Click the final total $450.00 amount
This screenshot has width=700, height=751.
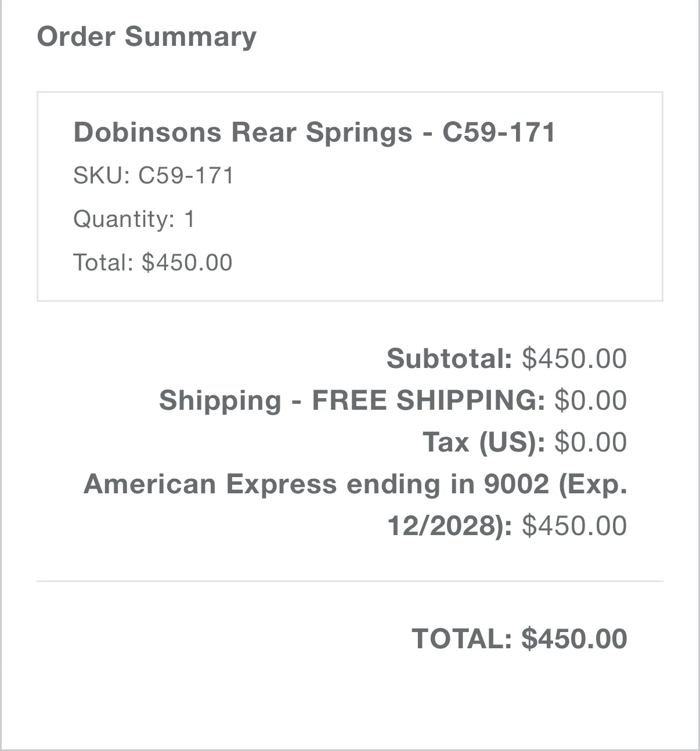[574, 638]
